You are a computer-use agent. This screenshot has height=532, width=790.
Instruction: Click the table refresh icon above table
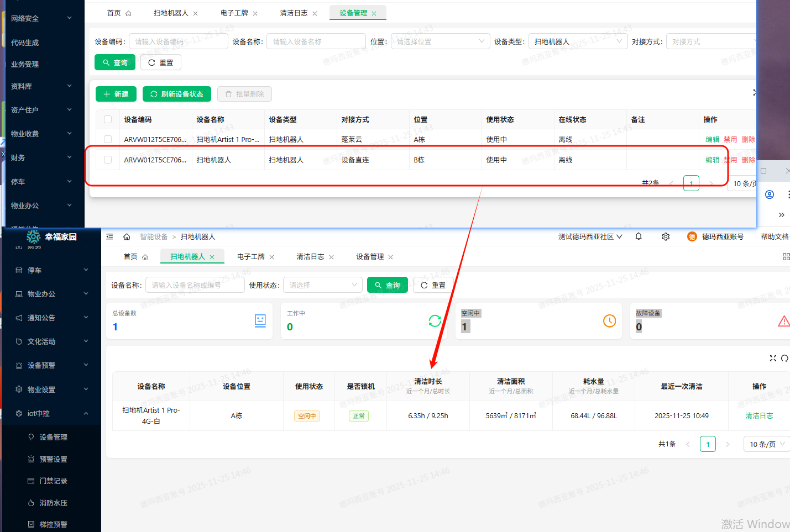pyautogui.click(x=784, y=359)
